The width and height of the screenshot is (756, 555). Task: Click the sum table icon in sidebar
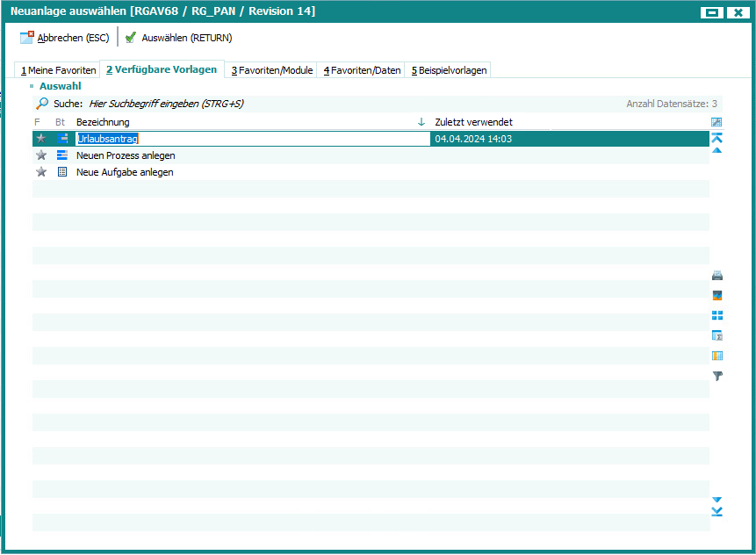point(717,335)
